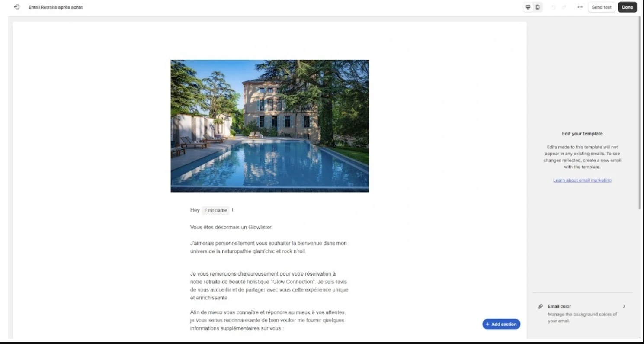Open the Email color settings row
Image resolution: width=644 pixels, height=344 pixels.
582,314
